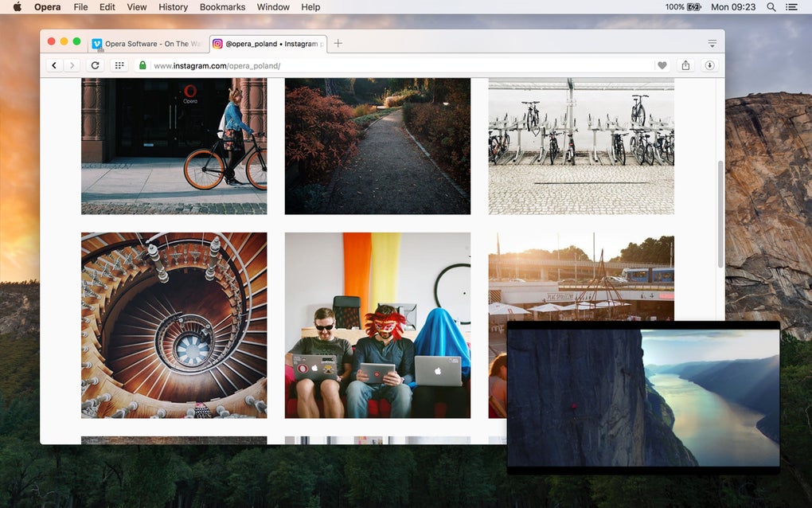Open the garden path photo

(x=377, y=146)
